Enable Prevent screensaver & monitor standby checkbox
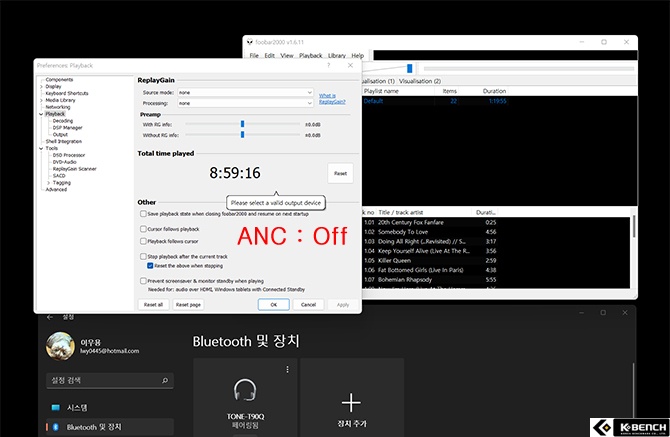Image resolution: width=670 pixels, height=437 pixels. coord(144,281)
